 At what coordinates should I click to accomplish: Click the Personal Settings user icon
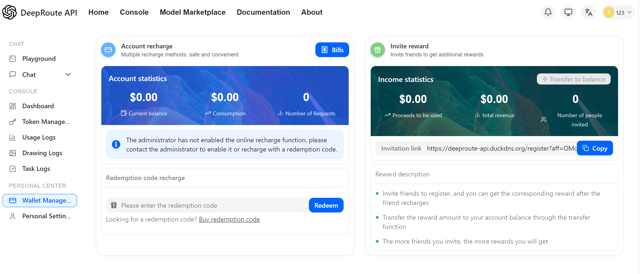tap(12, 216)
